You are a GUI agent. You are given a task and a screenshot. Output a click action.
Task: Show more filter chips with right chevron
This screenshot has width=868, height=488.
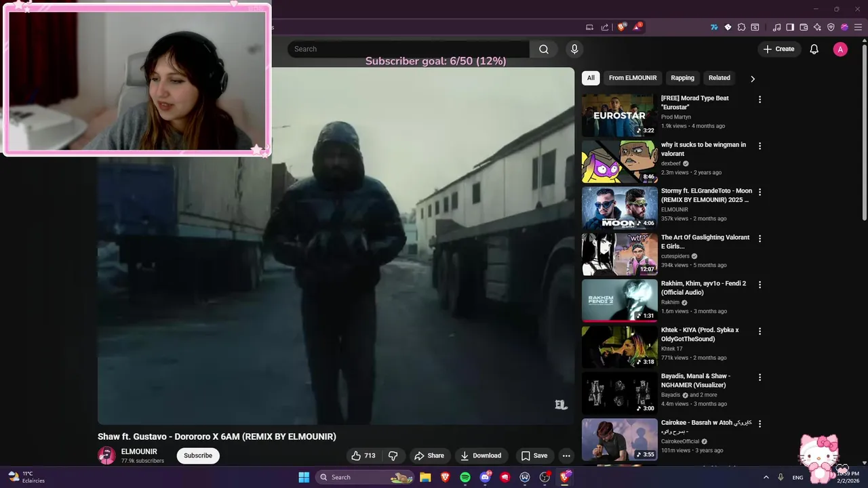coord(753,79)
